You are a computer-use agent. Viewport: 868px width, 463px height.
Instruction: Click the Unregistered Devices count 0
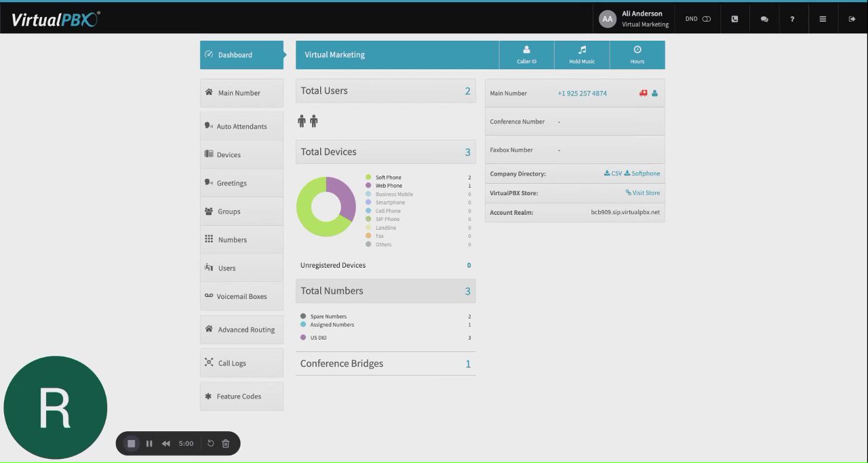tap(469, 265)
